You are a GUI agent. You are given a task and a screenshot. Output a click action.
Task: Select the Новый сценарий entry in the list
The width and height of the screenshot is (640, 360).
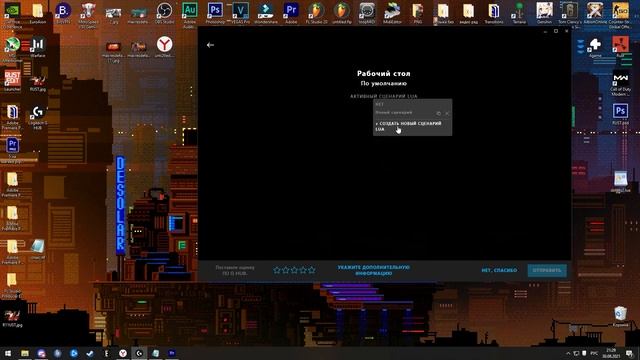(394, 112)
